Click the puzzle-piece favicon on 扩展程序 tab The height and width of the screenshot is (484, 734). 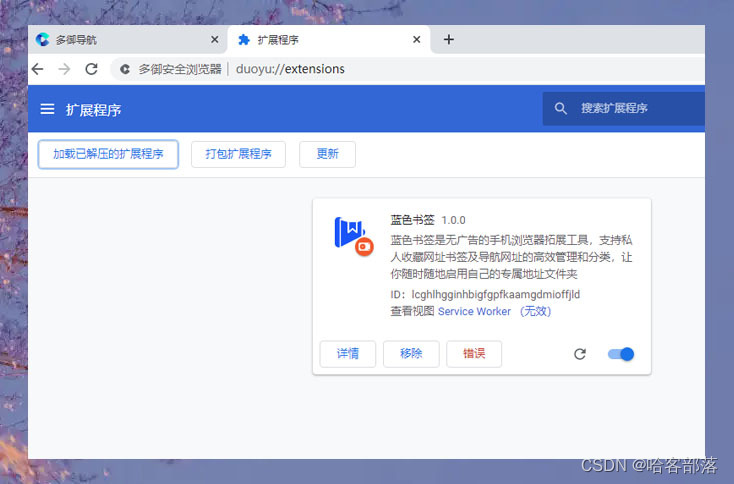[x=243, y=40]
